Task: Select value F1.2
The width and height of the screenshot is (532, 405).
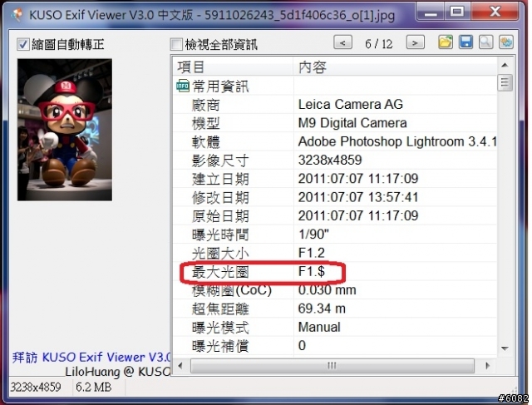Action: (x=312, y=253)
